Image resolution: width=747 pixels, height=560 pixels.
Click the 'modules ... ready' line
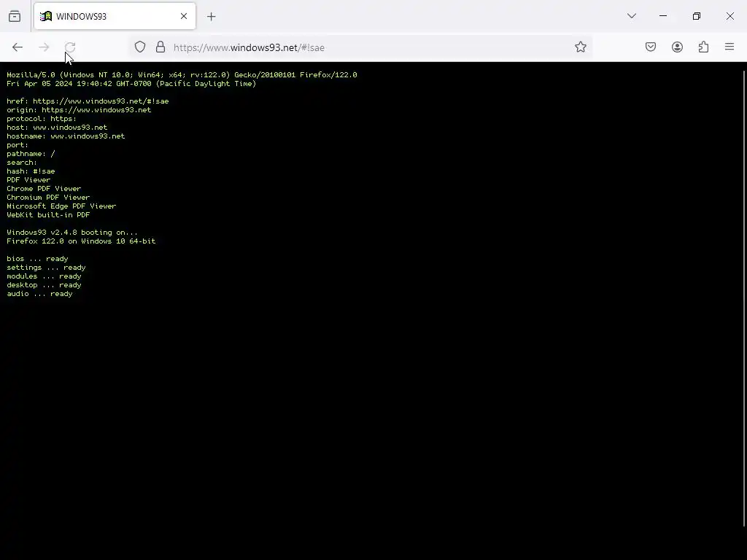tap(44, 276)
